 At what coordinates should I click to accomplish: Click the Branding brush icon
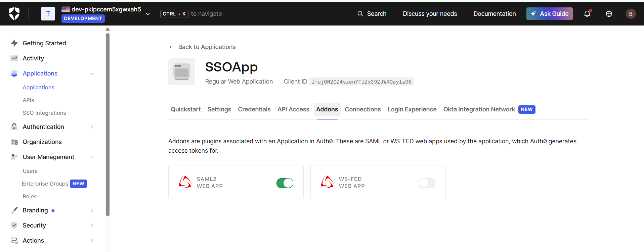point(14,210)
